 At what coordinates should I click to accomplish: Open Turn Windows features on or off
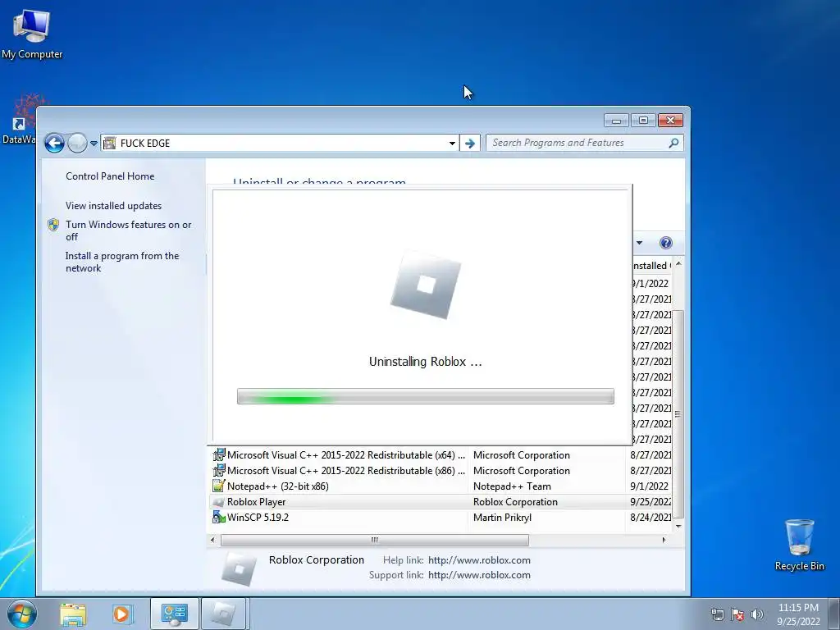click(128, 231)
